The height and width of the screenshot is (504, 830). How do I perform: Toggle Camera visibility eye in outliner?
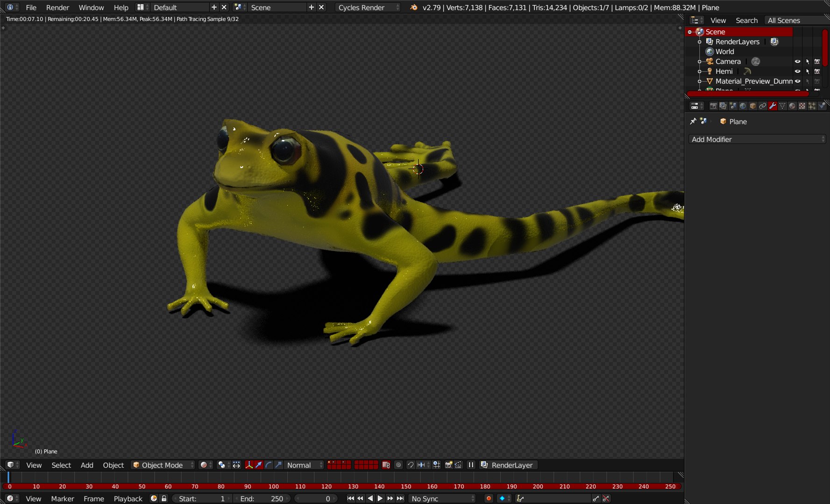798,62
